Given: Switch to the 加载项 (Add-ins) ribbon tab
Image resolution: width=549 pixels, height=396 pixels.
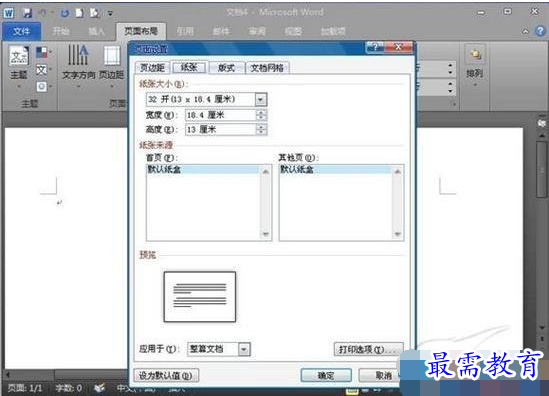Looking at the screenshot, I should point(333,32).
